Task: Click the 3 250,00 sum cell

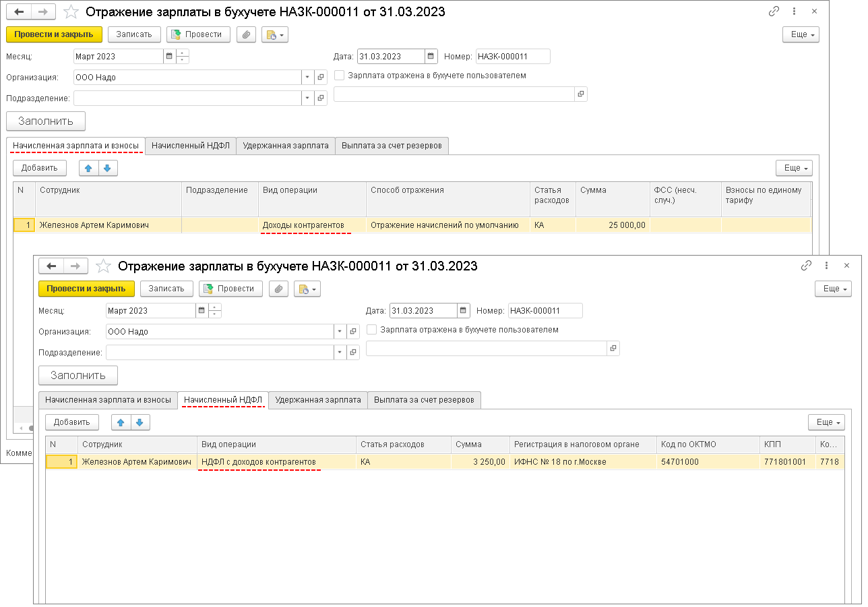Action: click(x=480, y=462)
